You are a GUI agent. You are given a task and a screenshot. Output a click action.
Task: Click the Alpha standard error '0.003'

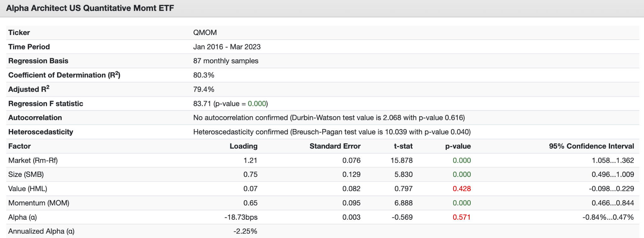tap(351, 217)
